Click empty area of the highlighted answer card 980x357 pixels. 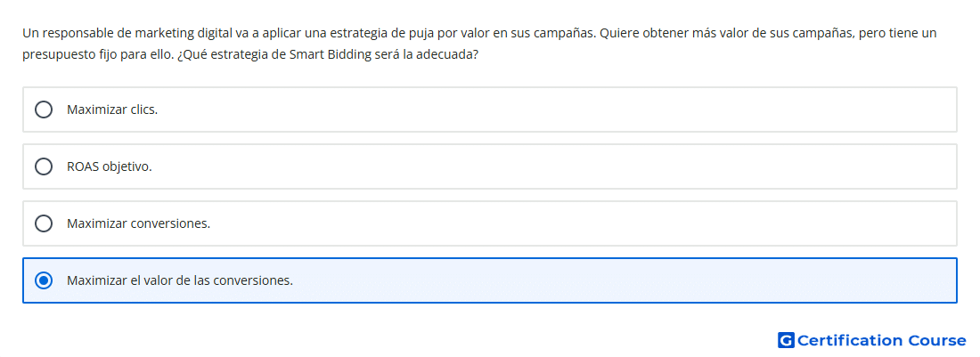[x=625, y=280]
